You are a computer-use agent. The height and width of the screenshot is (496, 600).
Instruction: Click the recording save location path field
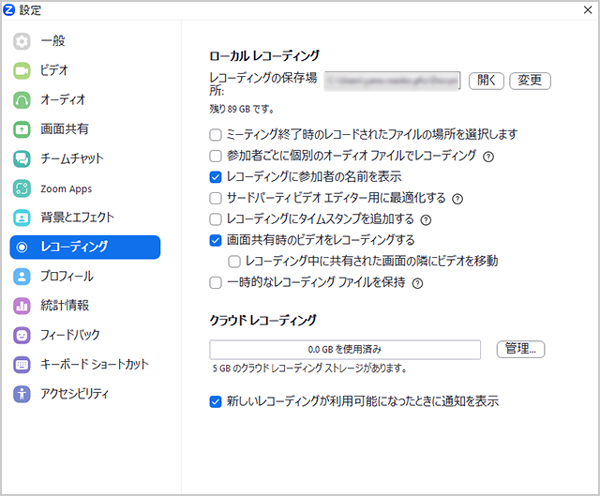pos(392,81)
